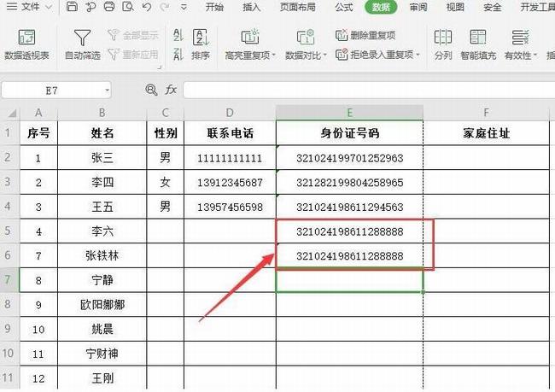Screen dimensions: 555x392
Task: Click the fx insert function icon
Action: coord(171,90)
